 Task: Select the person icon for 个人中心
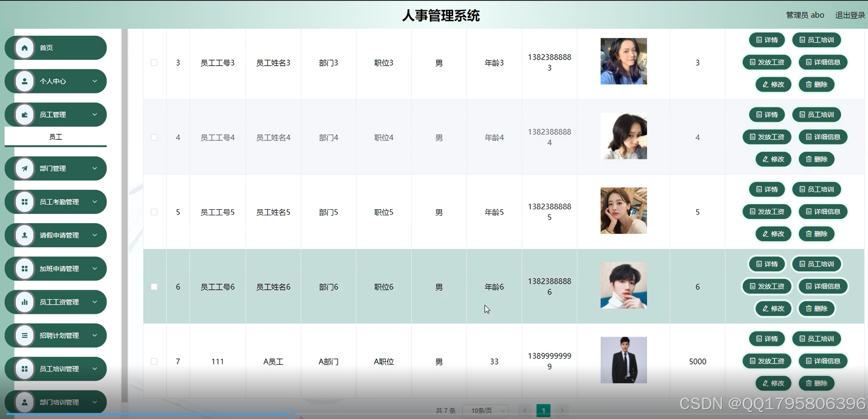25,81
